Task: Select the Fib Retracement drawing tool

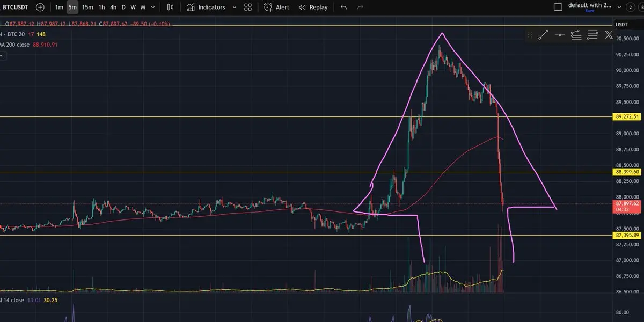Action: point(576,35)
